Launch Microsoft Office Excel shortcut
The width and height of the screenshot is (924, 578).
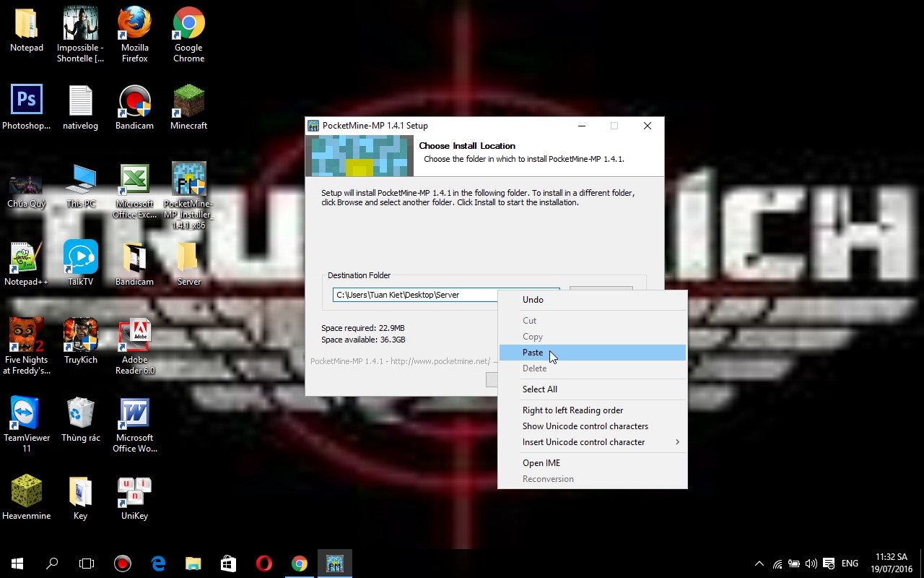tap(134, 191)
